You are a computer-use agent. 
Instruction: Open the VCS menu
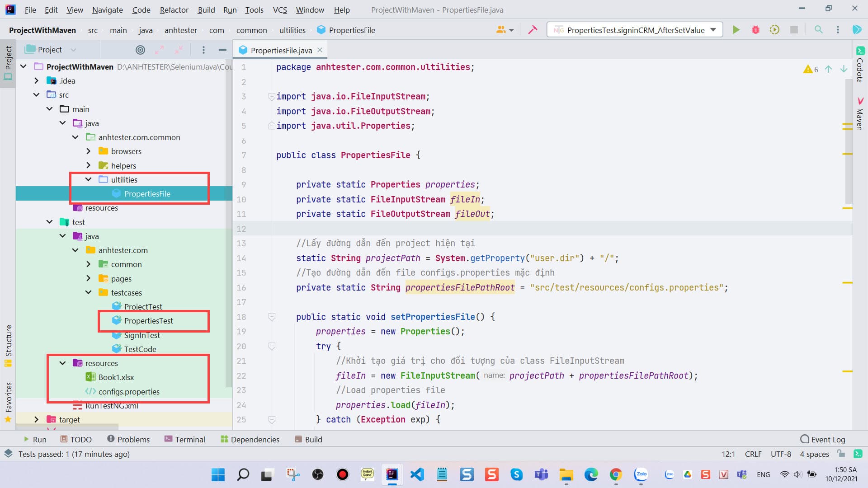280,9
